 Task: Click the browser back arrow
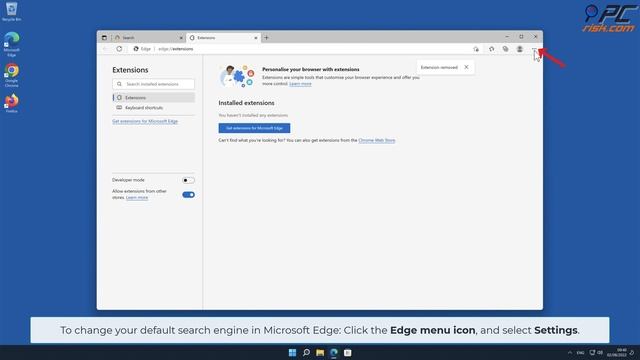(105, 49)
